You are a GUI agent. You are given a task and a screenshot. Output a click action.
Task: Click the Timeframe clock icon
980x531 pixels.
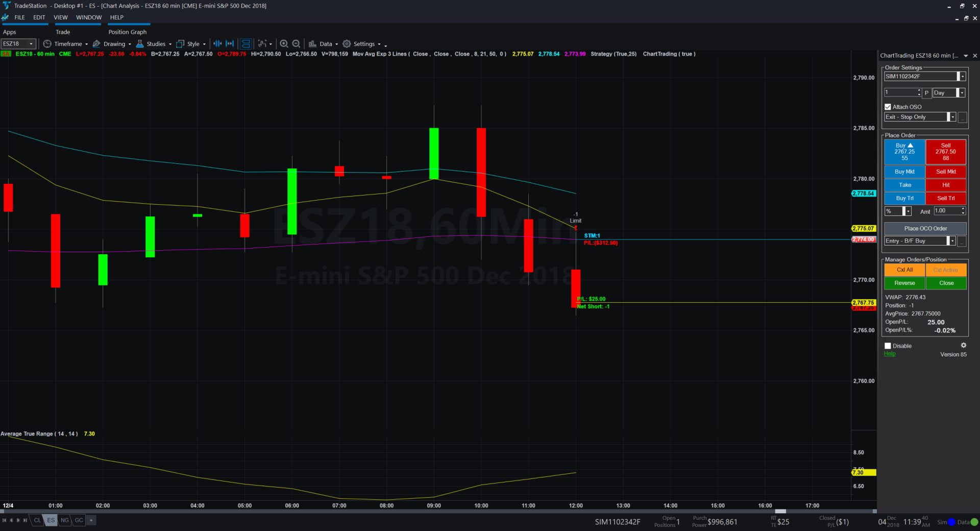point(47,44)
